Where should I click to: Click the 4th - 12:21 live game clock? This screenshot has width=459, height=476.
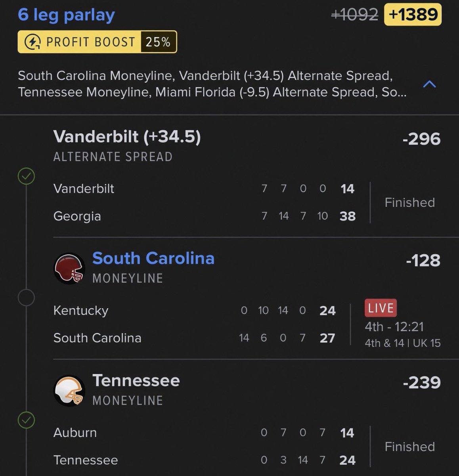tap(394, 327)
